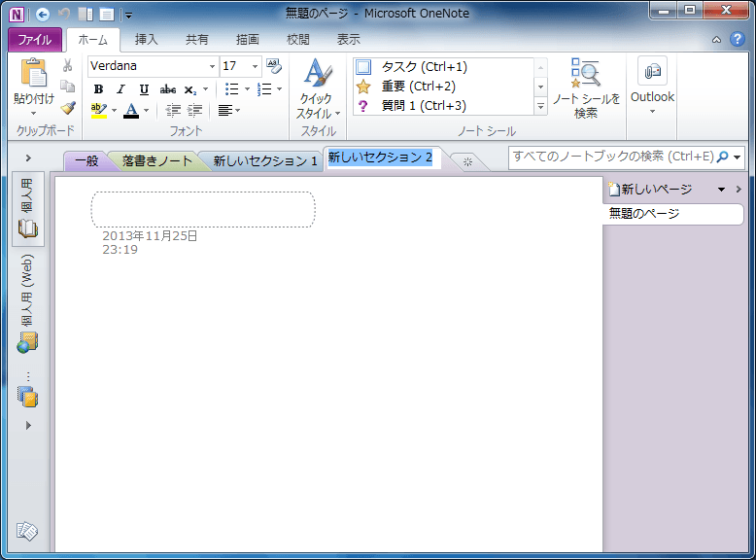The width and height of the screenshot is (756, 560).
Task: Click the Cut scissors icon
Action: [67, 66]
